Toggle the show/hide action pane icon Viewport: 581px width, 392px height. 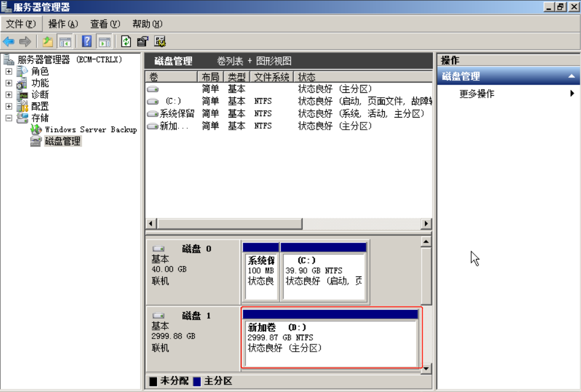pos(104,41)
